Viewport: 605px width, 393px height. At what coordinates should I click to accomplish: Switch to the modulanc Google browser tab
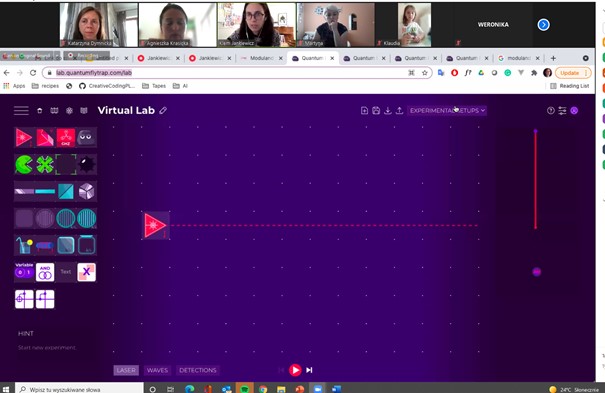click(518, 58)
